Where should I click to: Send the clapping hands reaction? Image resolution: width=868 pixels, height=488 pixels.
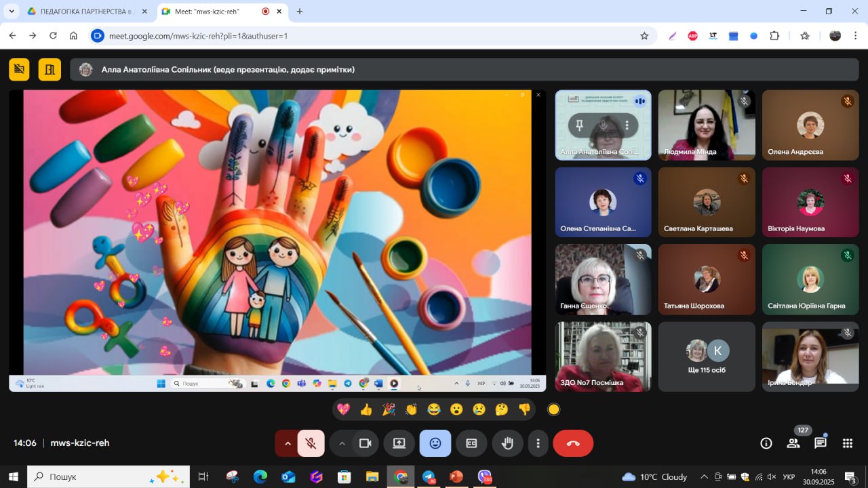click(411, 409)
